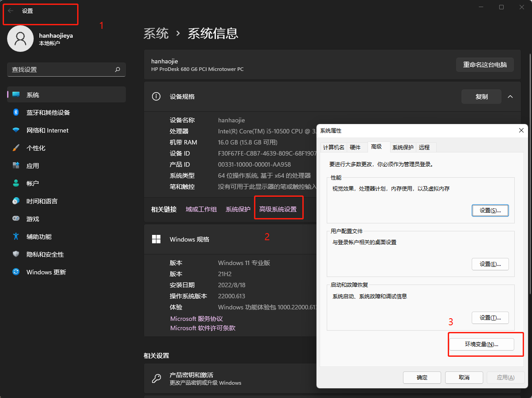This screenshot has width=532, height=398.
Task: Click the back arrow in the Settings title bar
Action: [11, 11]
